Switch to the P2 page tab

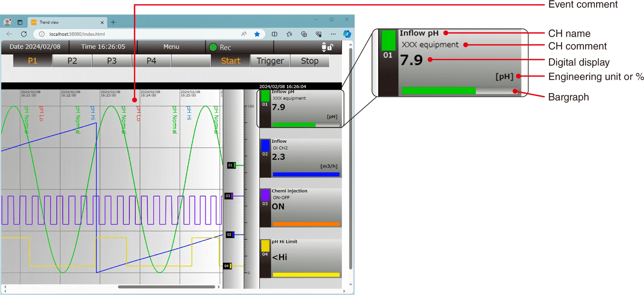coord(72,61)
